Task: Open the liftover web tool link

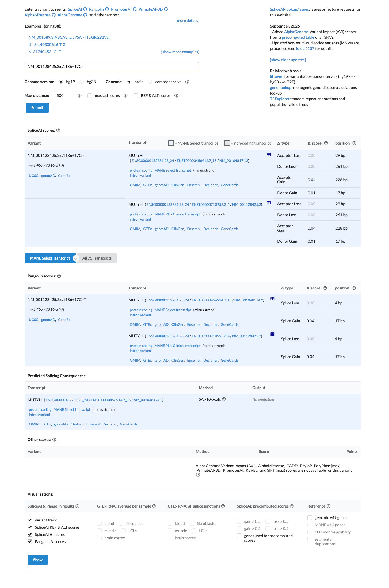Action: [276, 76]
